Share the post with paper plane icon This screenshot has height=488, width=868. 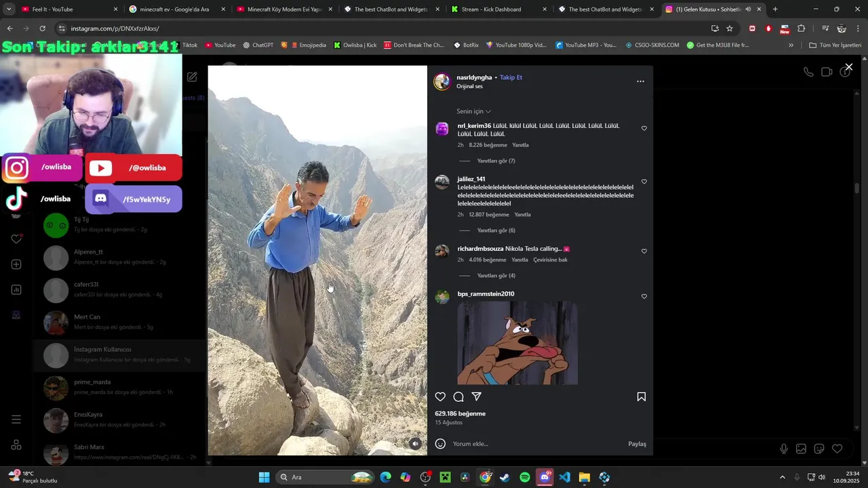click(477, 396)
